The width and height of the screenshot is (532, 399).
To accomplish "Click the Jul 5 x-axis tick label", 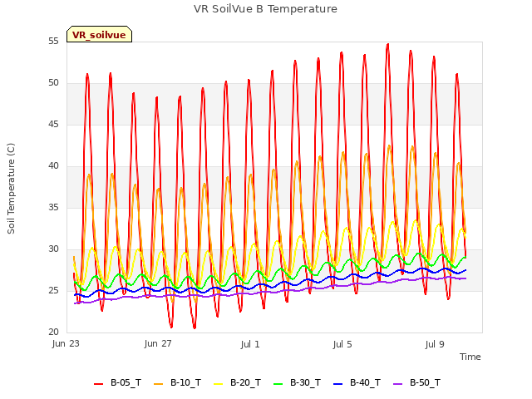I will click(342, 344).
